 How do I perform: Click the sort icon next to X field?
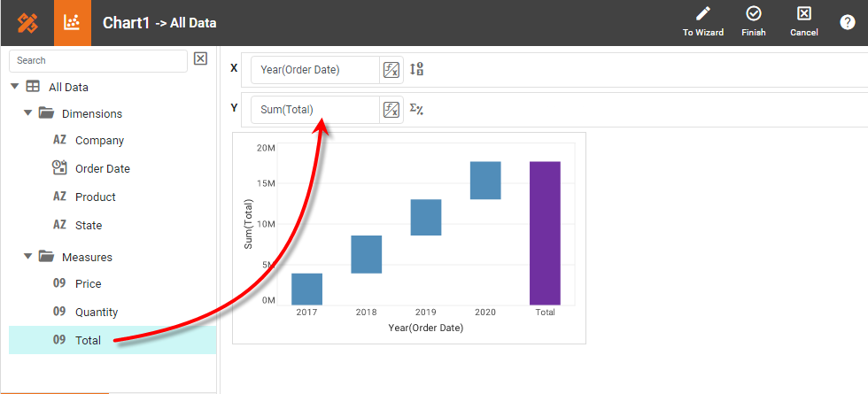point(417,70)
